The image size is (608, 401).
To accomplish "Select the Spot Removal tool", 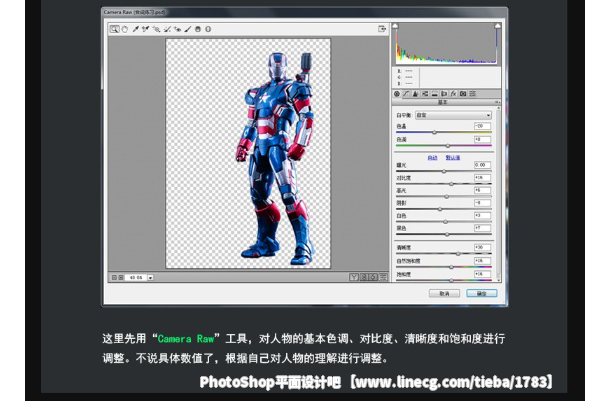I will tap(167, 29).
